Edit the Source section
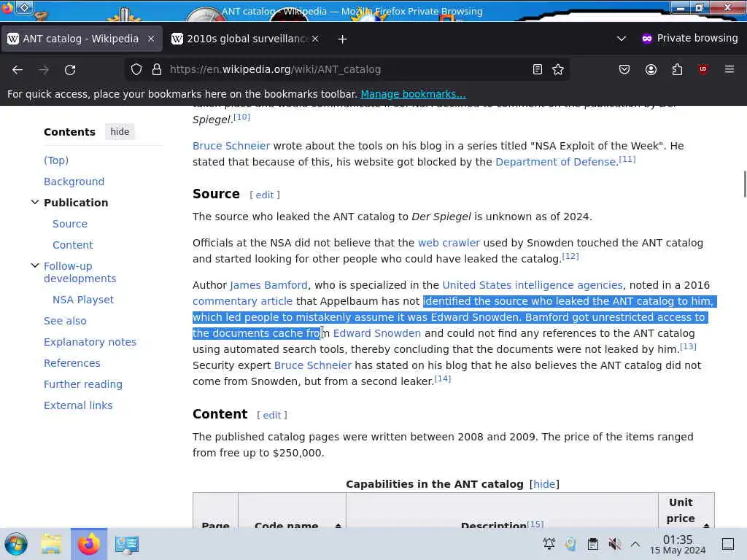Viewport: 747px width, 560px height. pyautogui.click(x=265, y=195)
